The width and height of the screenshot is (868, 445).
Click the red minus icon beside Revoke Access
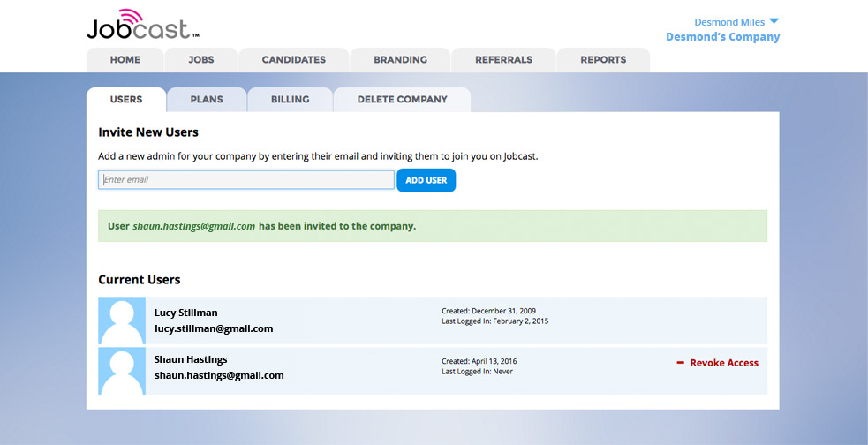point(681,363)
